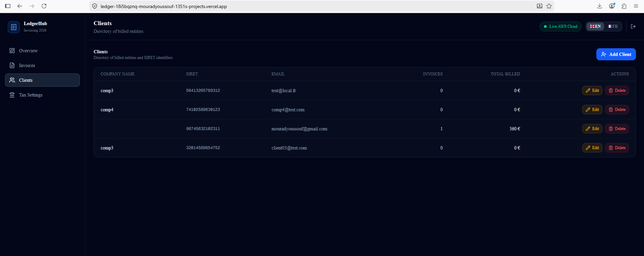This screenshot has height=256, width=644.
Task: Click the EMAIL column header
Action: tap(278, 74)
